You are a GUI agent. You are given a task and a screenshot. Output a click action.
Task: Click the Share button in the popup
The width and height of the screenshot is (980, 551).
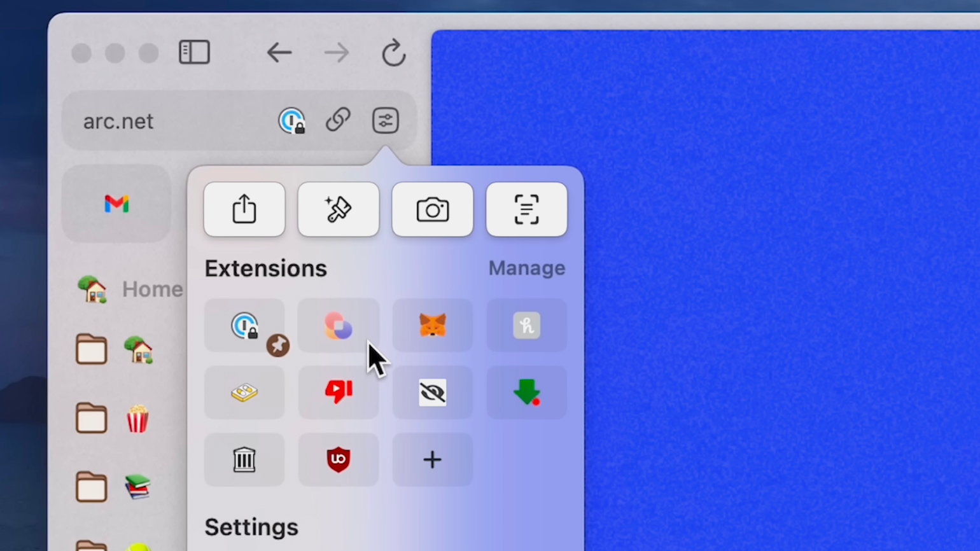[244, 209]
